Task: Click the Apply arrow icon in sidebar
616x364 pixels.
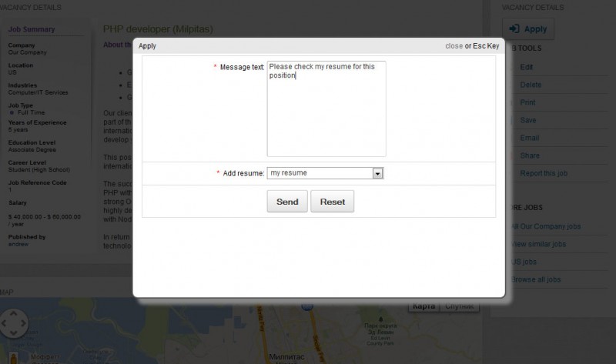Action: (514, 28)
